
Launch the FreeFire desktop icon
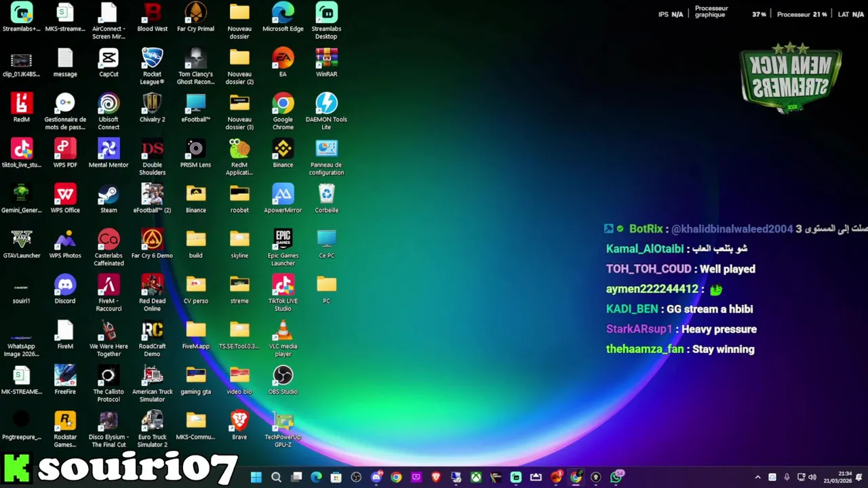coord(65,381)
